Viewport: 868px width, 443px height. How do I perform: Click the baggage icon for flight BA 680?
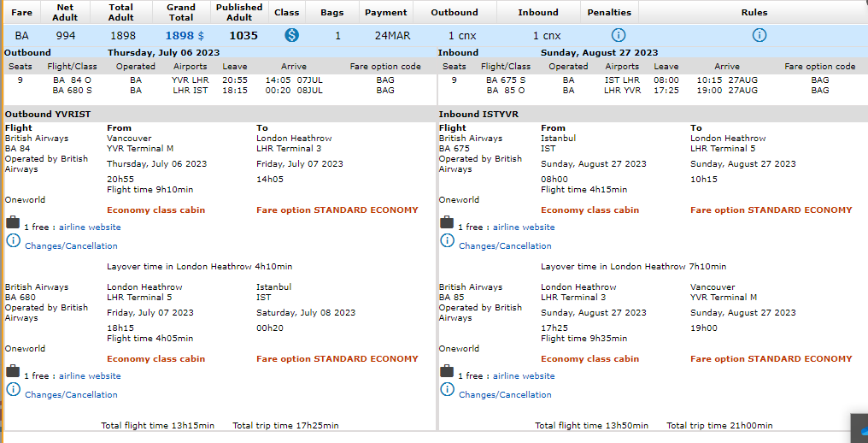point(13,371)
